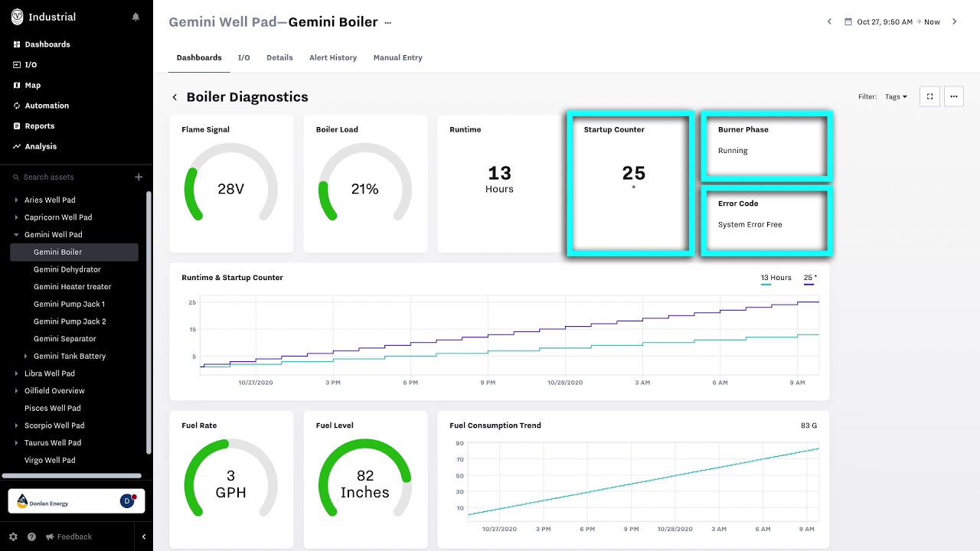Open the notifications bell

(x=136, y=17)
